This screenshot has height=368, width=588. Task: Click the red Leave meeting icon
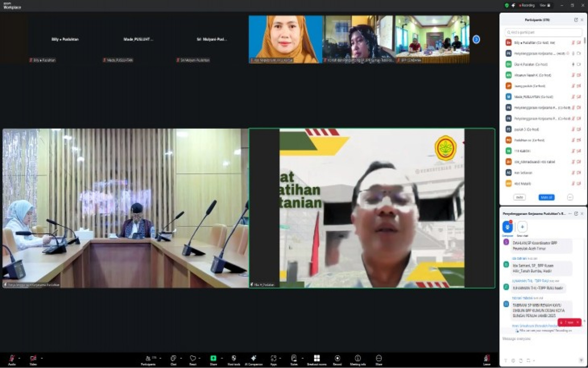pos(486,358)
